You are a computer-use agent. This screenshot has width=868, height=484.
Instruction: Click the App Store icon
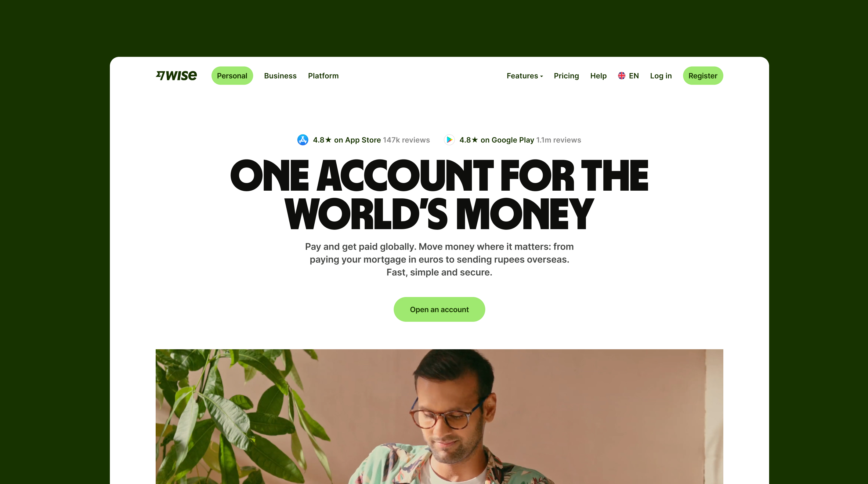pyautogui.click(x=302, y=140)
